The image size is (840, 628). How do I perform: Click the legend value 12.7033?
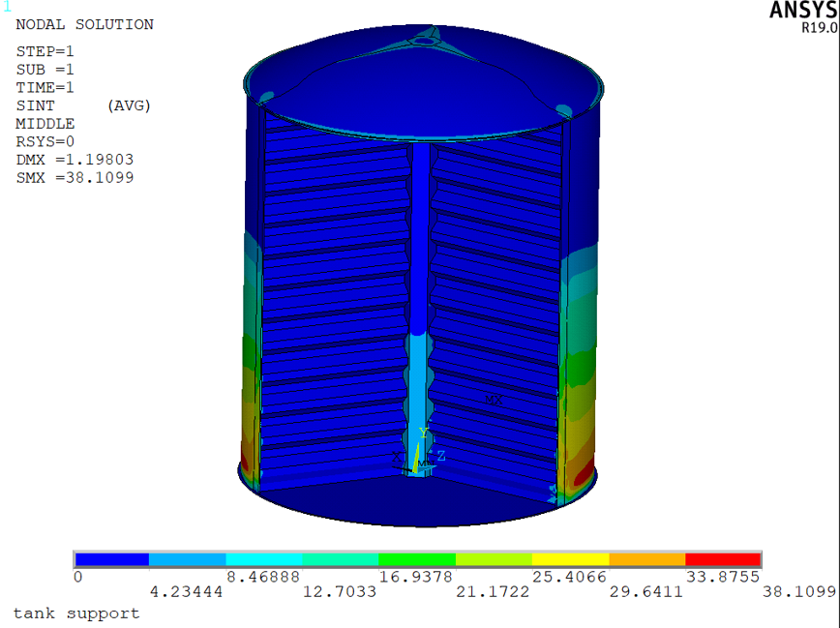(x=340, y=592)
